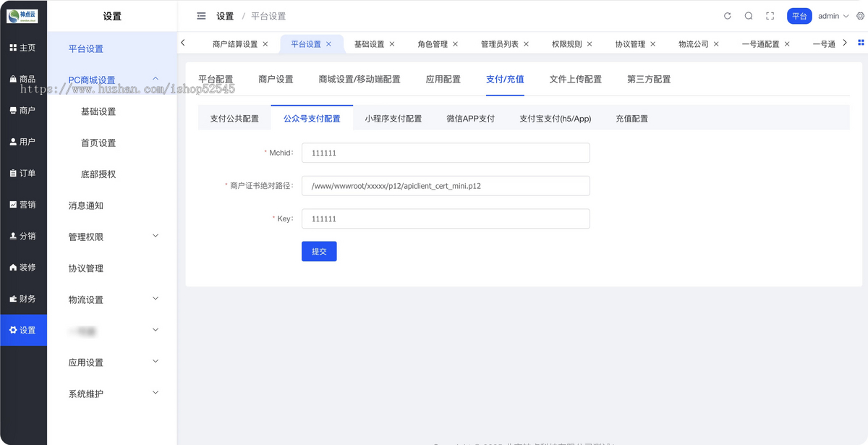Click the tab grid icon at the right of the tab bar
868x445 pixels.
[x=861, y=43]
